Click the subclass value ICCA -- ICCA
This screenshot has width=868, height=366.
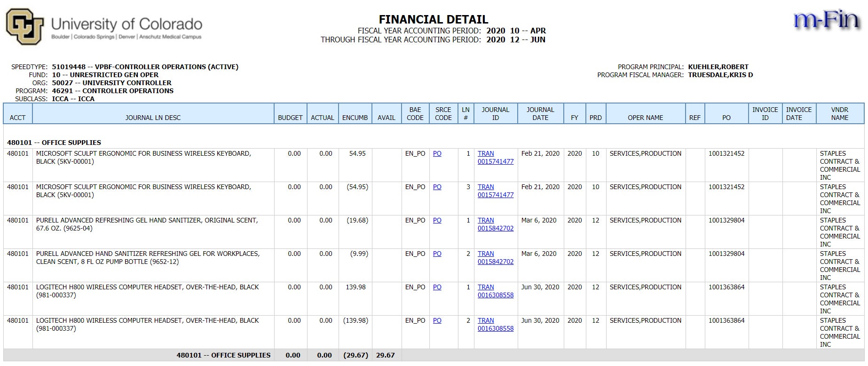[x=73, y=99]
